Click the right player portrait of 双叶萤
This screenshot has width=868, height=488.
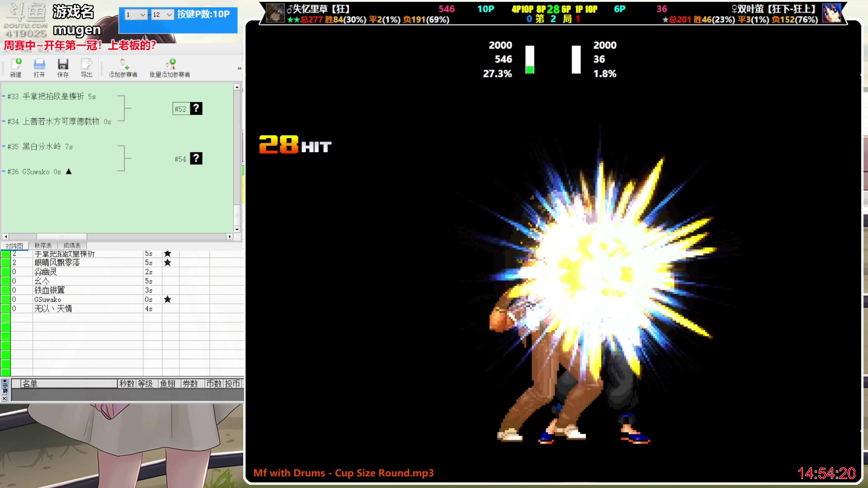pos(831,13)
